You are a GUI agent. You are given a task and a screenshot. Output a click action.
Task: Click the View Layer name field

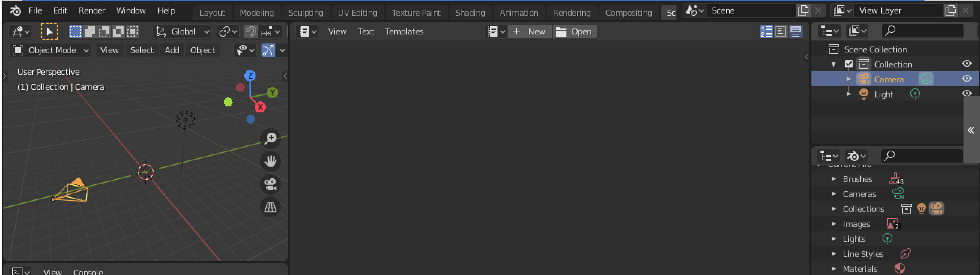click(898, 10)
